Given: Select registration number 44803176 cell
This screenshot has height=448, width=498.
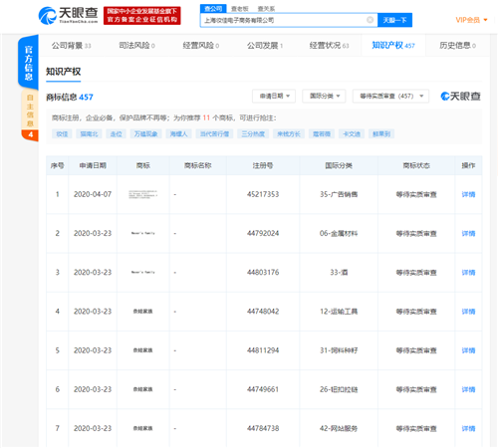Looking at the screenshot, I should (x=263, y=273).
